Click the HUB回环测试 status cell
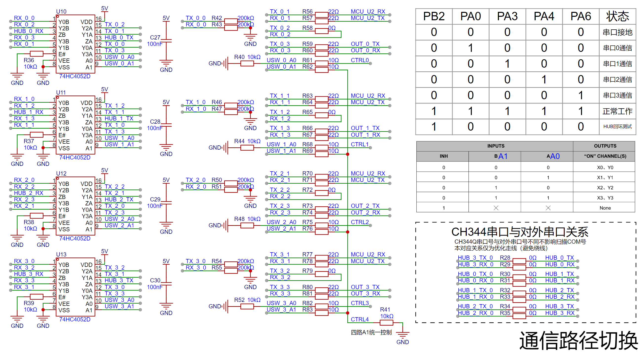This screenshot has width=644, height=354. (x=618, y=127)
